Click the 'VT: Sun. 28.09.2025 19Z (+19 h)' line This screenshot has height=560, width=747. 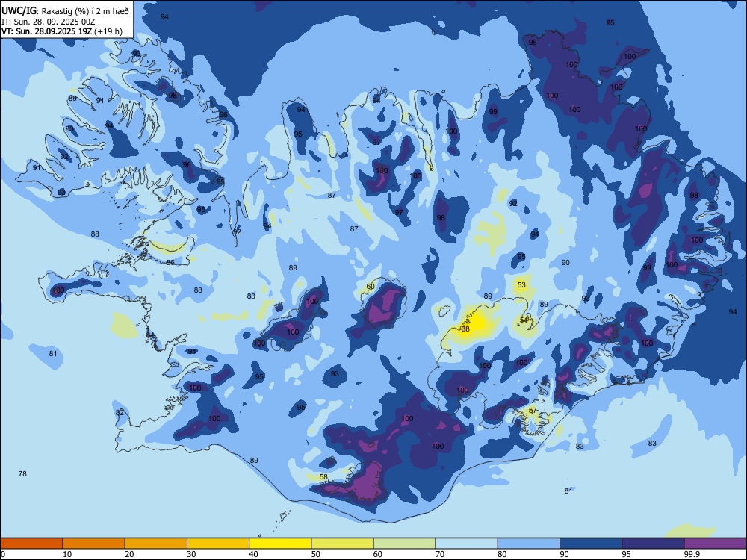(62, 31)
